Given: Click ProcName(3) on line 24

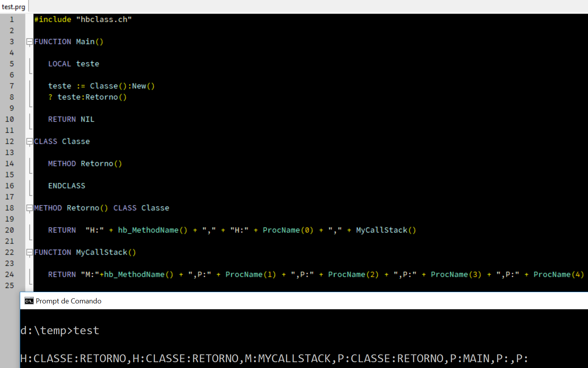Looking at the screenshot, I should 456,275.
